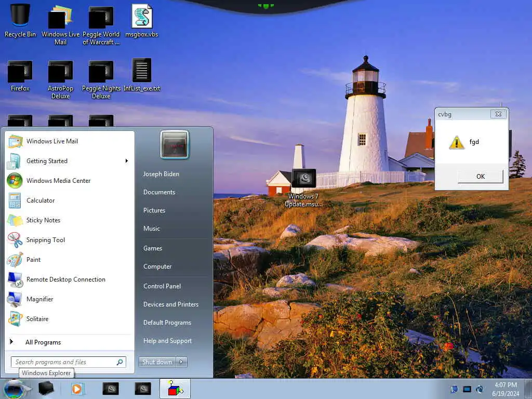The height and width of the screenshot is (399, 532).
Task: Click the Search programs and files box
Action: 69,362
